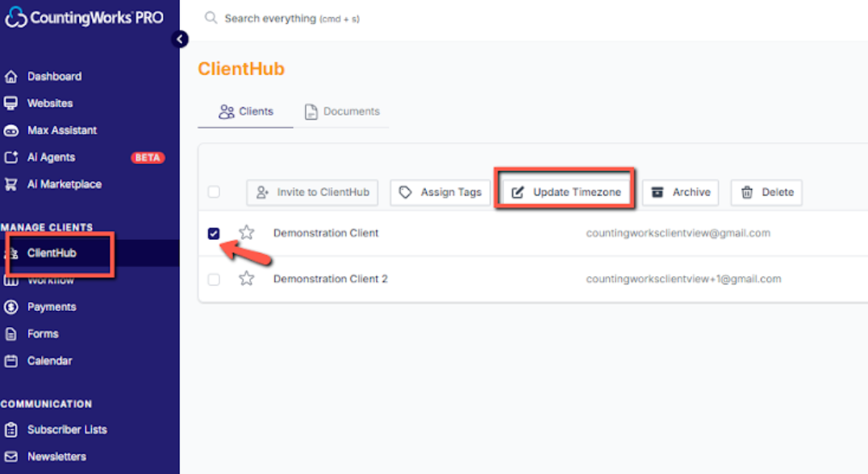Image resolution: width=868 pixels, height=474 pixels.
Task: Star the Demonstration Client 2 row
Action: (x=246, y=279)
